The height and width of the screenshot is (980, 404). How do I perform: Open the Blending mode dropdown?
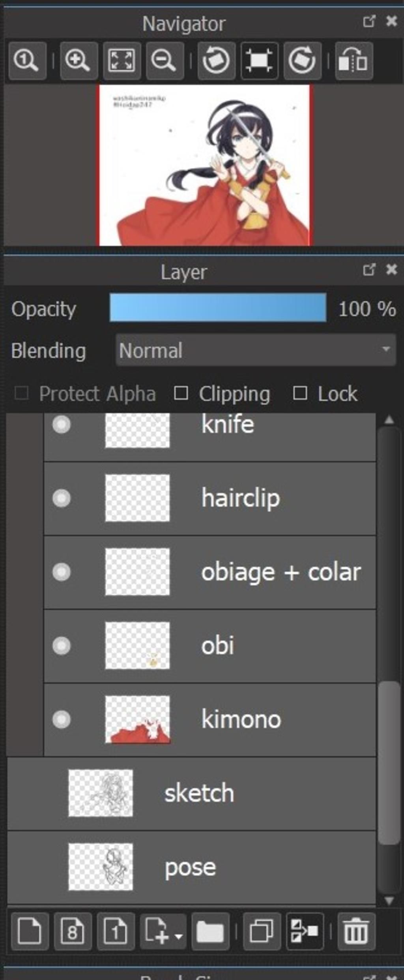click(256, 350)
